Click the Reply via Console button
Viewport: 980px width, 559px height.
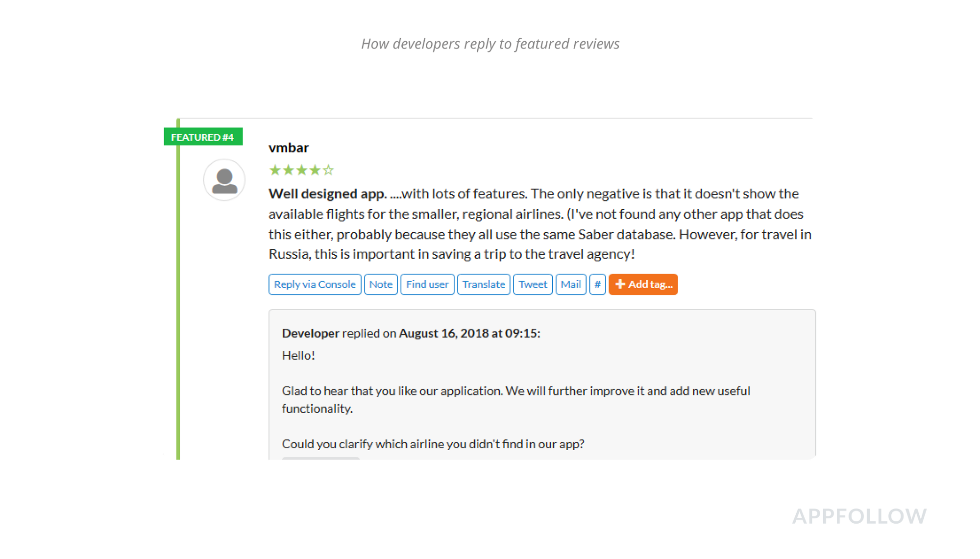315,284
